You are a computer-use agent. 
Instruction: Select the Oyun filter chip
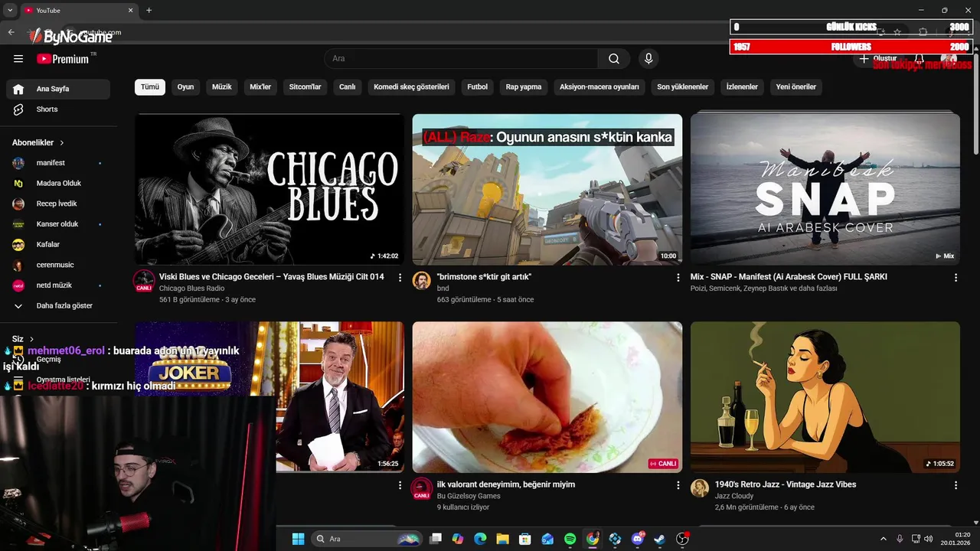click(x=185, y=87)
